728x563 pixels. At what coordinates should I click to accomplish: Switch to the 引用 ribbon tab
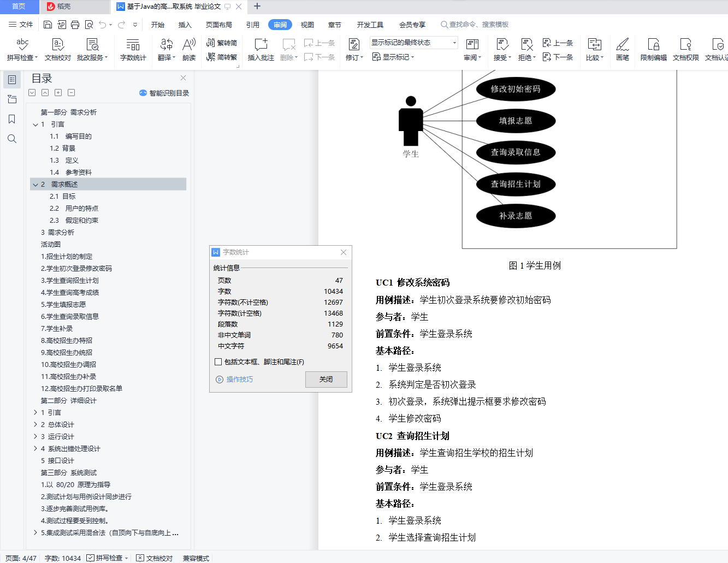click(x=252, y=25)
